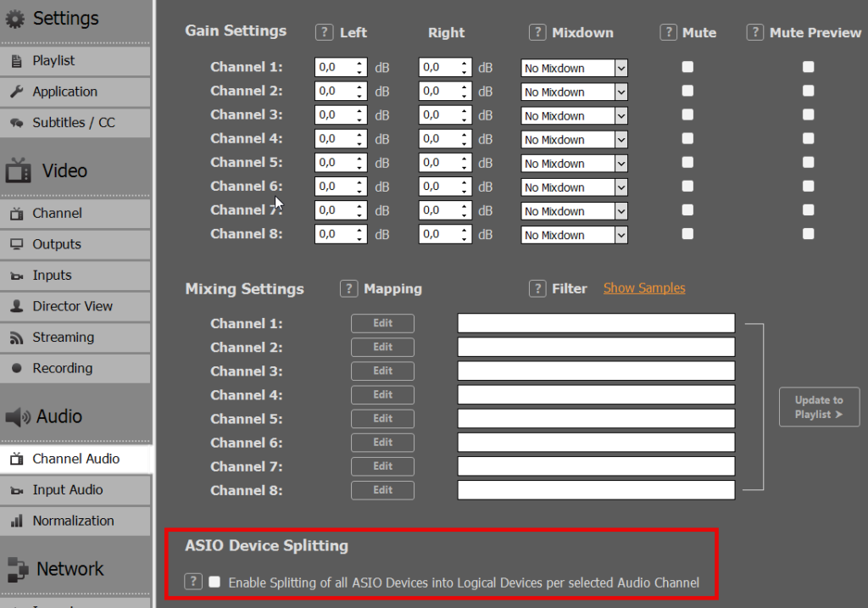Click the Settings gear icon
This screenshot has height=608, width=868.
[15, 19]
